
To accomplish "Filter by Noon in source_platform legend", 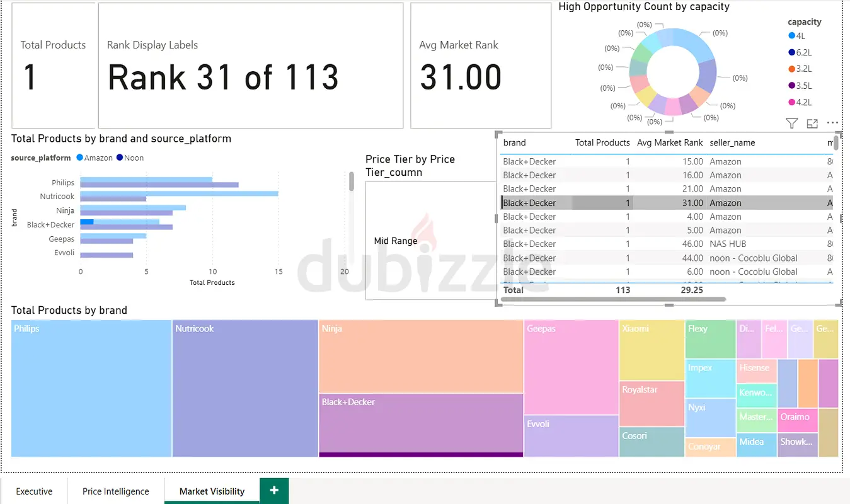I will coord(130,158).
